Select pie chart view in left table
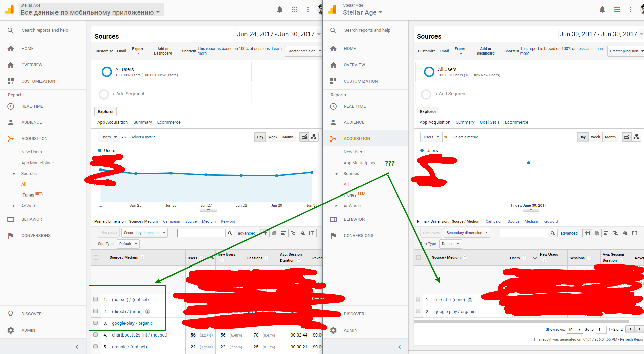Screen dimensions: 644x354 click(x=274, y=233)
